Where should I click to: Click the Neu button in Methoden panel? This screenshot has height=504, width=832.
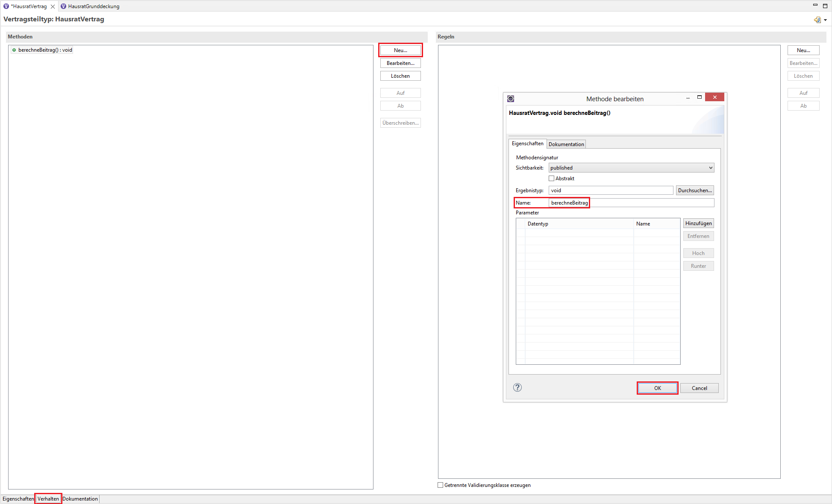click(x=400, y=50)
